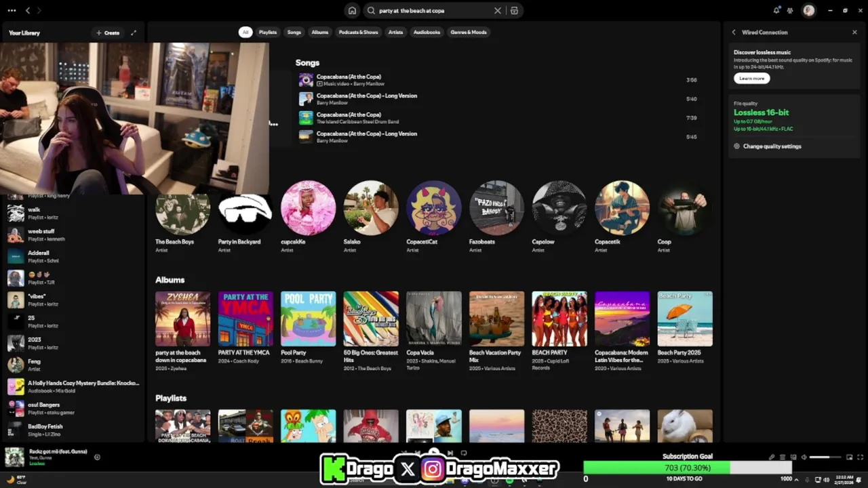The height and width of the screenshot is (488, 868).
Task: Click Create in Your Library
Action: click(108, 33)
